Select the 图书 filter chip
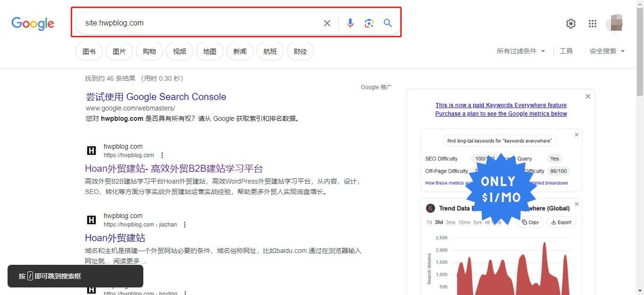The width and height of the screenshot is (644, 295). [x=89, y=51]
